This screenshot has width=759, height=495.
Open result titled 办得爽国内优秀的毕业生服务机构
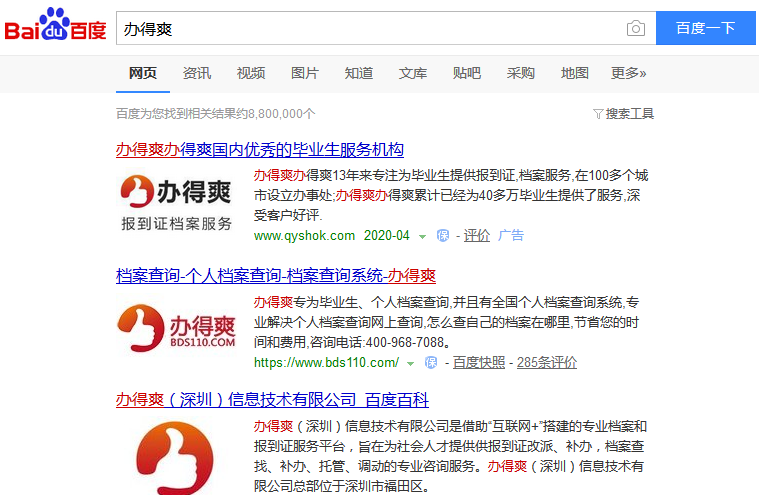(260, 150)
